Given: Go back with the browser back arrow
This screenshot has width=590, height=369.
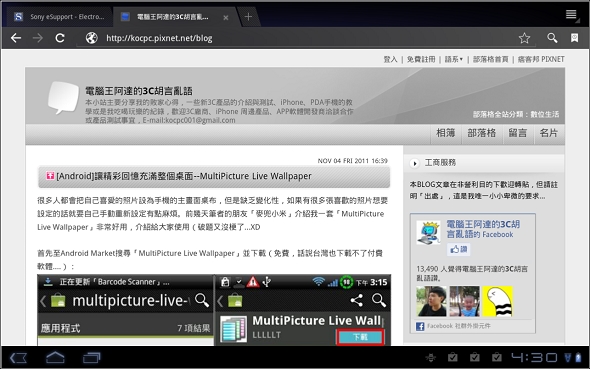Looking at the screenshot, I should tap(16, 38).
